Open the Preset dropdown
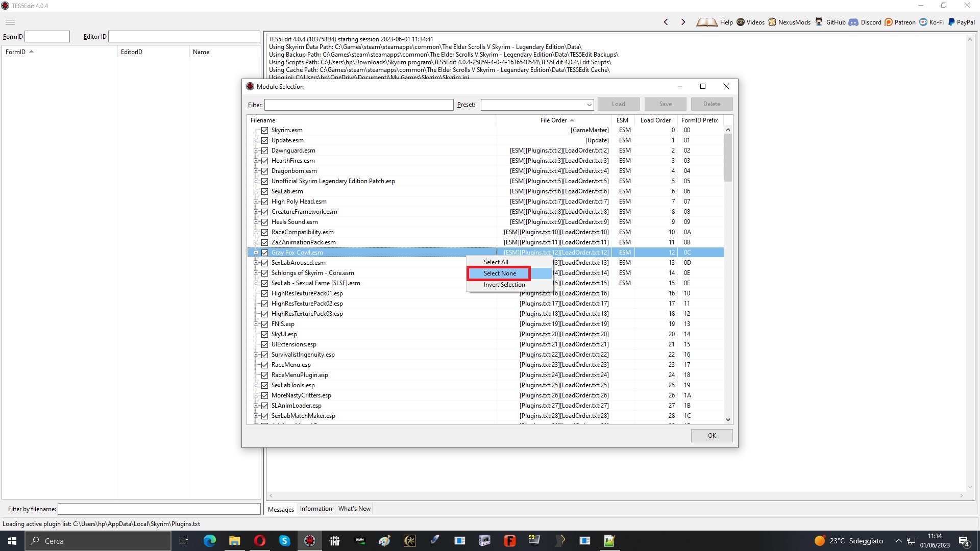Screen dimensions: 980x551 point(589,105)
